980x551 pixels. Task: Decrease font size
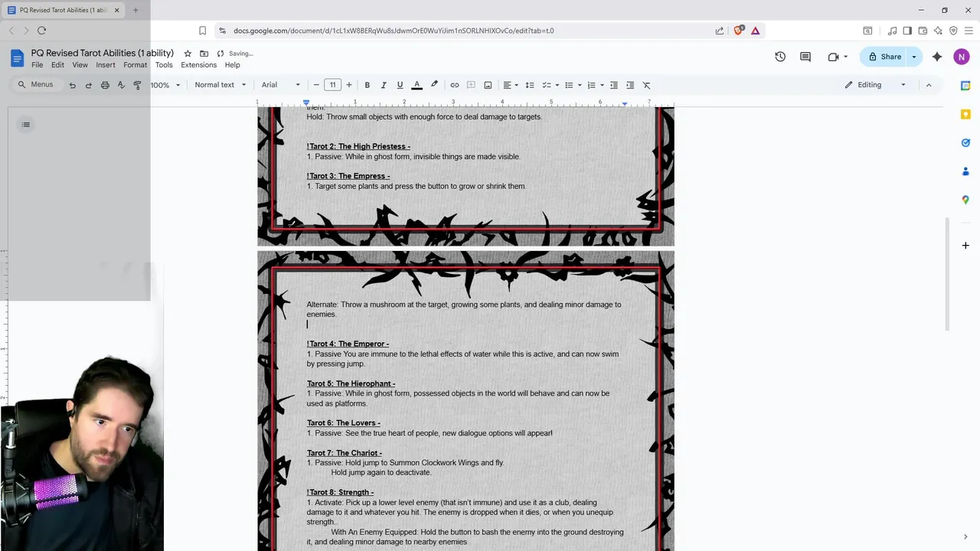click(x=316, y=85)
